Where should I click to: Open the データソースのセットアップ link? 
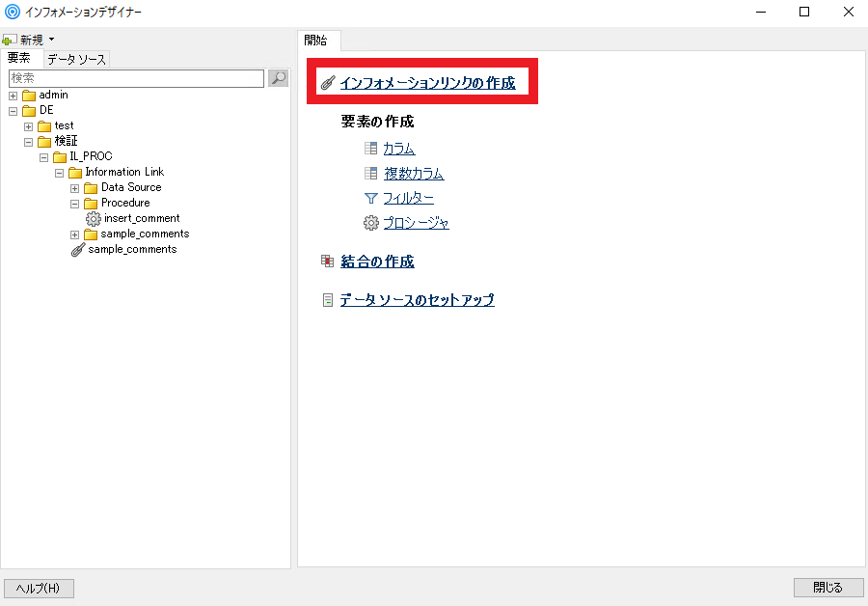[x=417, y=300]
